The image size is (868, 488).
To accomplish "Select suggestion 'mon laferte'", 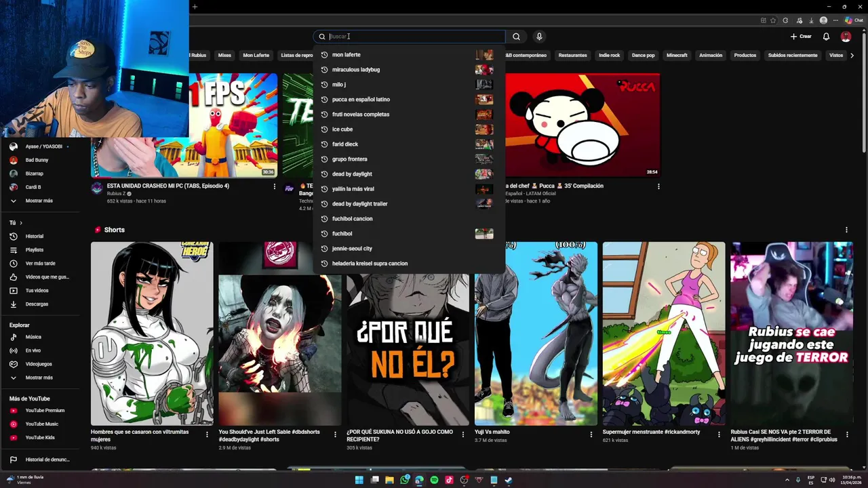I will pos(409,55).
